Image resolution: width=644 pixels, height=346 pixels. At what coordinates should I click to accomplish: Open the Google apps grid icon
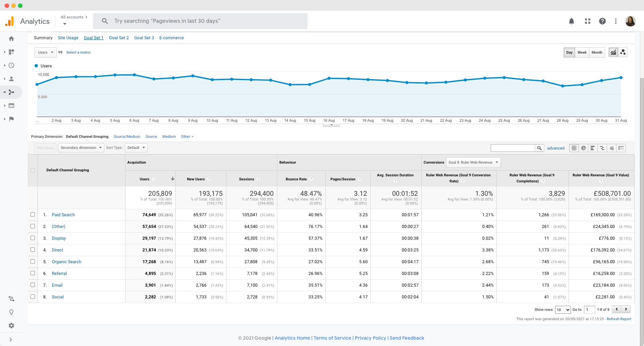[x=587, y=21]
